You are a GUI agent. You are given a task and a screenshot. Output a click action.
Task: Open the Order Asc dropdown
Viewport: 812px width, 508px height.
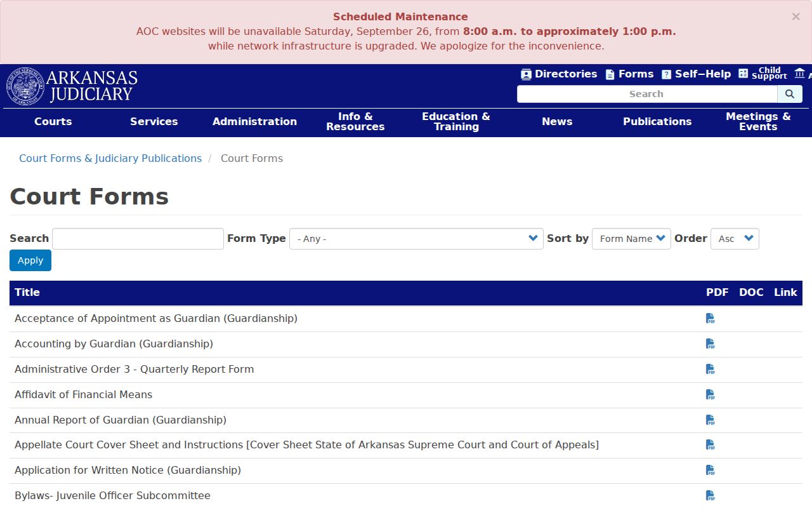(x=735, y=239)
